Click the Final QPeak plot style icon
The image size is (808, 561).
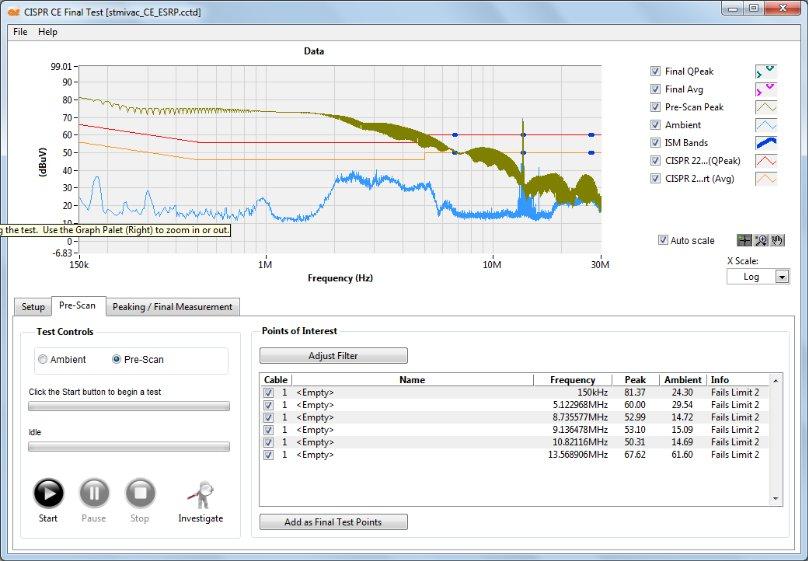tap(766, 72)
